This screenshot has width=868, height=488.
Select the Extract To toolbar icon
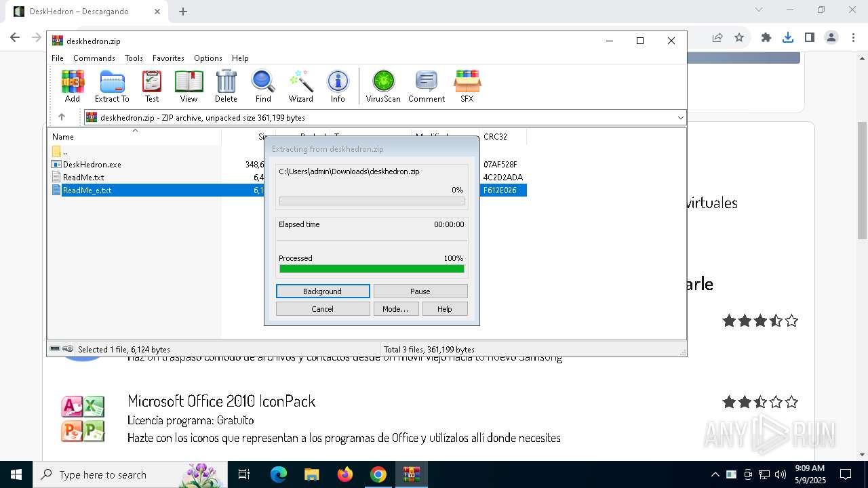(112, 86)
